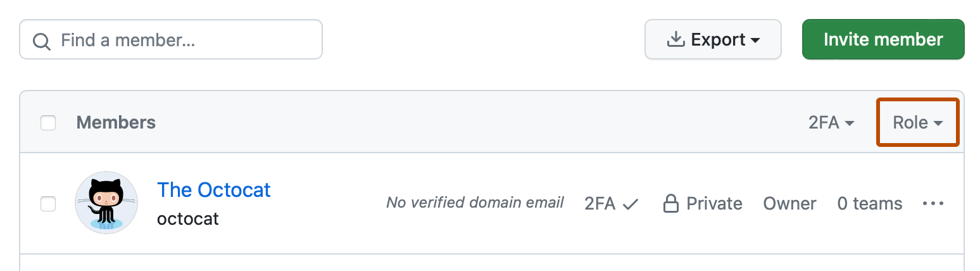Open the Role filter dropdown

(917, 123)
